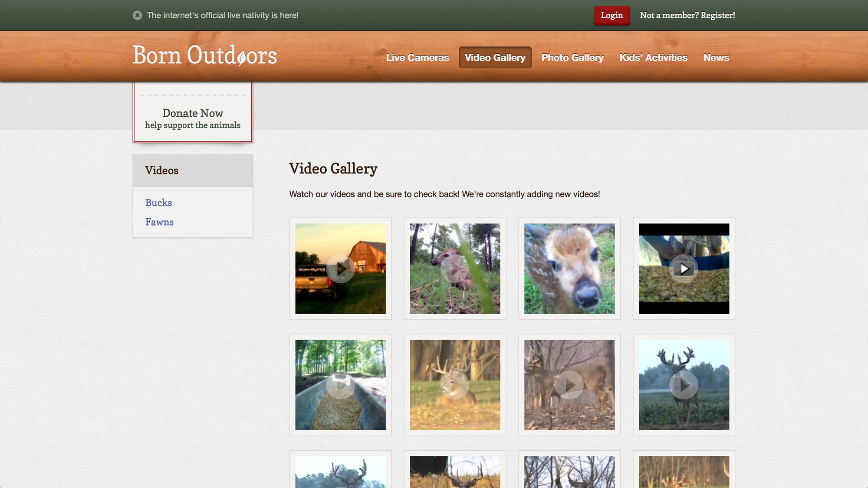Open the Photo Gallery section

click(x=572, y=57)
